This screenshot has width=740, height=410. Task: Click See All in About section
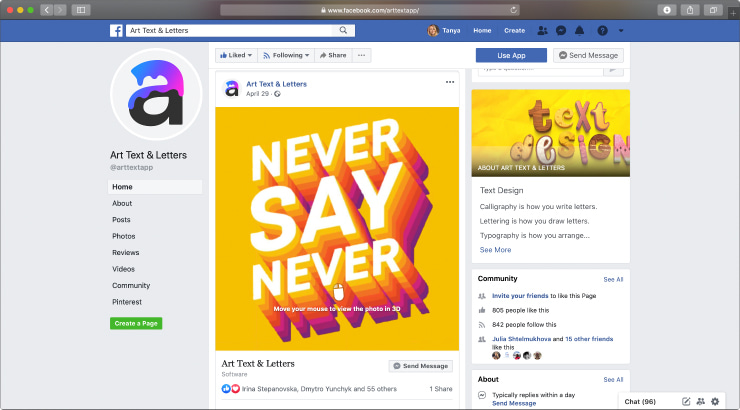[613, 379]
